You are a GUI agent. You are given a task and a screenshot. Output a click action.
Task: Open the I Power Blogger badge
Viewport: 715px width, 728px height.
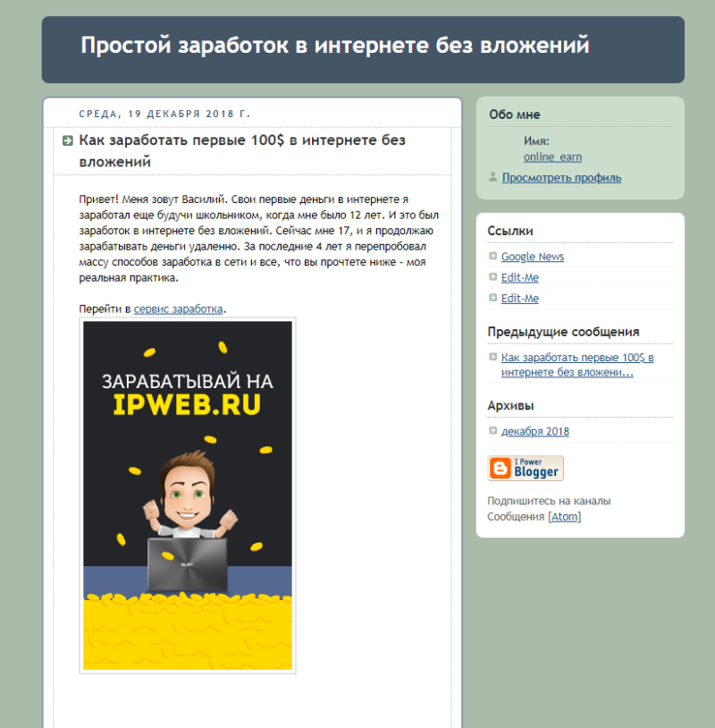526,468
